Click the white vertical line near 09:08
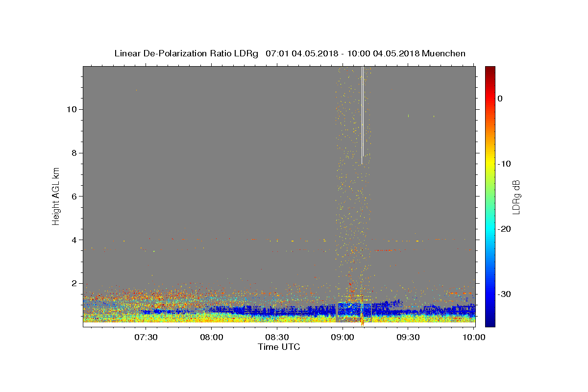 (x=362, y=115)
